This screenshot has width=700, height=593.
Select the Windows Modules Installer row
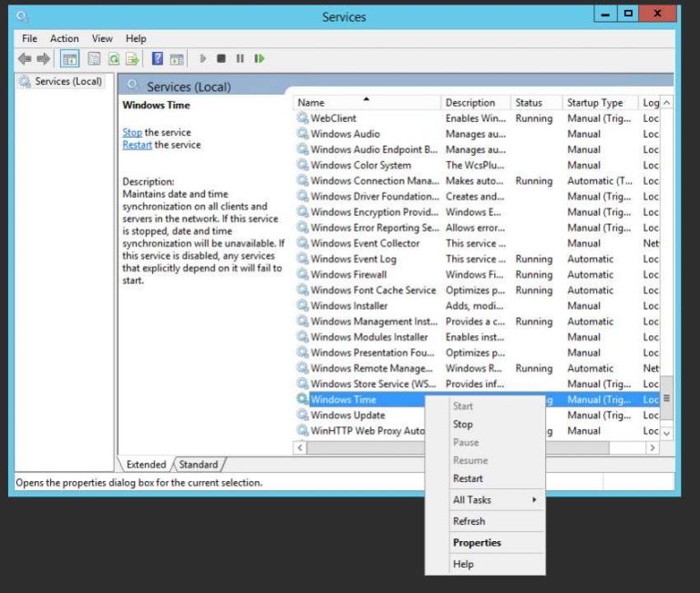478,336
